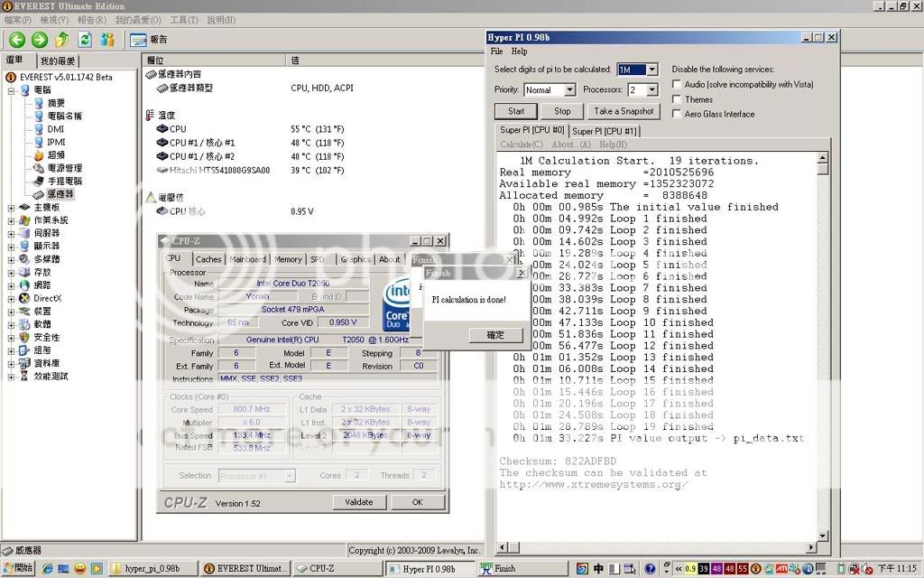The image size is (924, 578).
Task: Open the Priority dropdown in Hyper PI
Action: pos(569,89)
